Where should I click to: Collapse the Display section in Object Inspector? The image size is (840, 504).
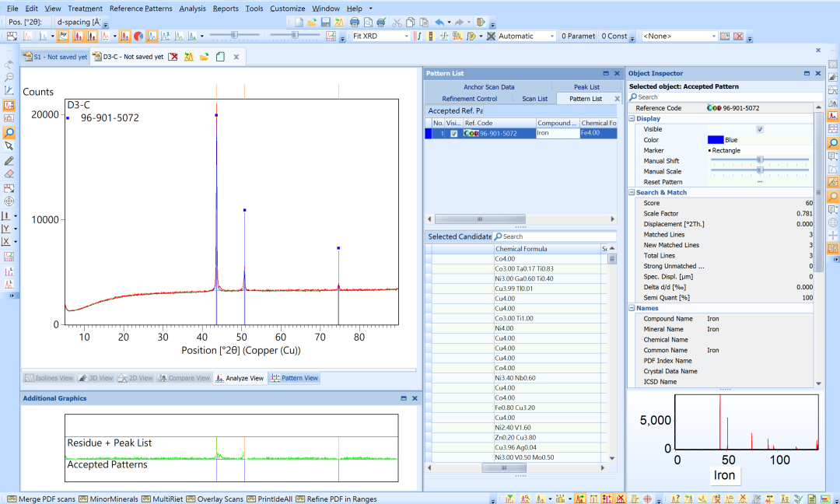click(x=632, y=119)
